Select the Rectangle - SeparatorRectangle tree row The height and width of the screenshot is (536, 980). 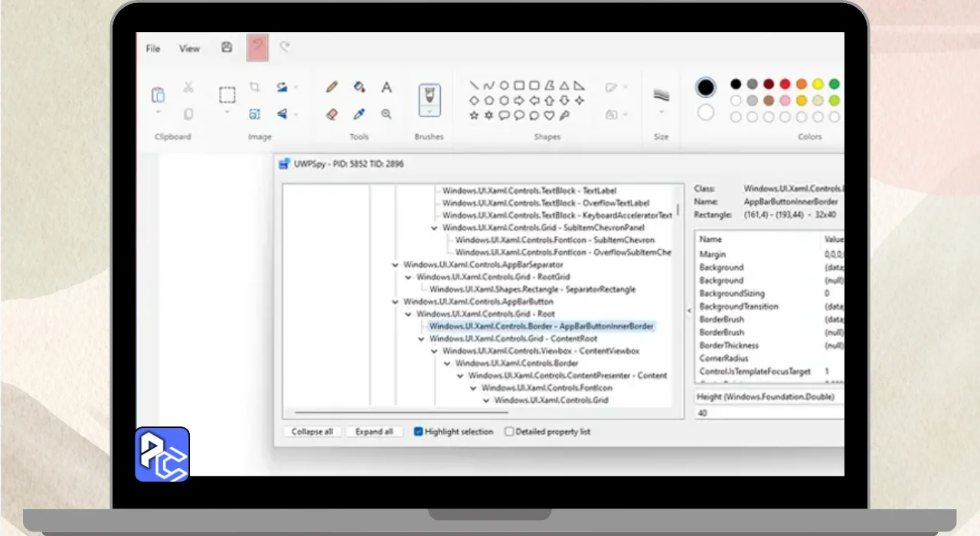(533, 289)
